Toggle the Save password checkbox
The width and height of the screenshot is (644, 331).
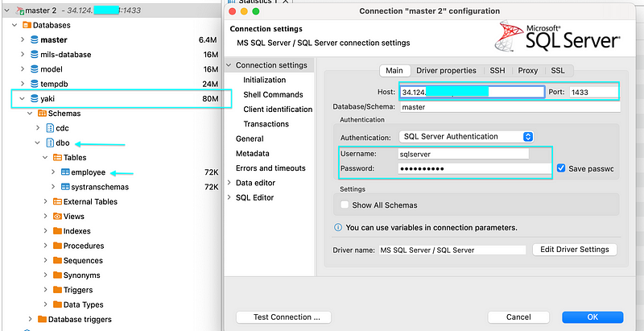(562, 168)
